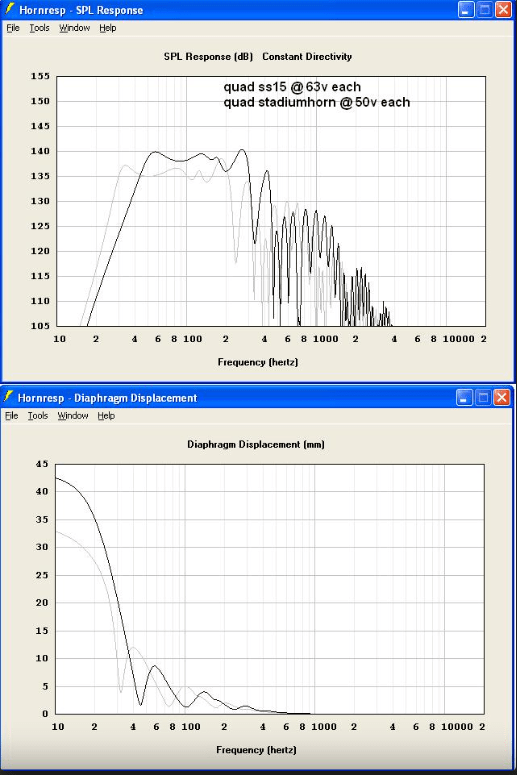Close the SPL Response window
The image size is (517, 775).
[x=503, y=9]
